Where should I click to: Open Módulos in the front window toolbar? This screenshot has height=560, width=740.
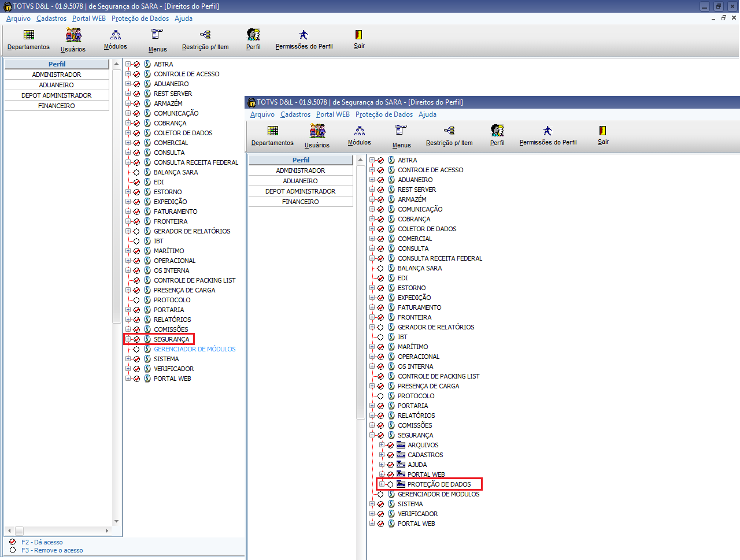(x=360, y=136)
